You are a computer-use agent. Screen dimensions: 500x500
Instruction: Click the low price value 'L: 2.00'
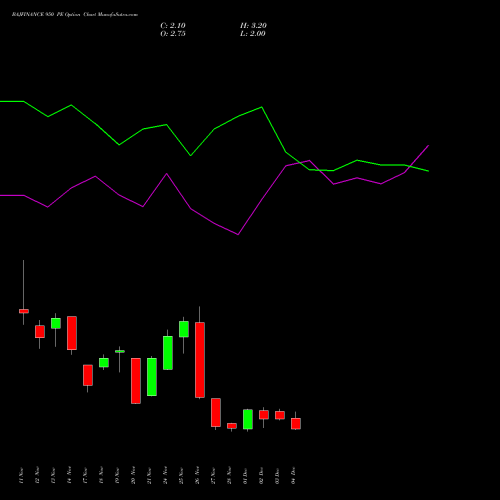pyautogui.click(x=253, y=34)
